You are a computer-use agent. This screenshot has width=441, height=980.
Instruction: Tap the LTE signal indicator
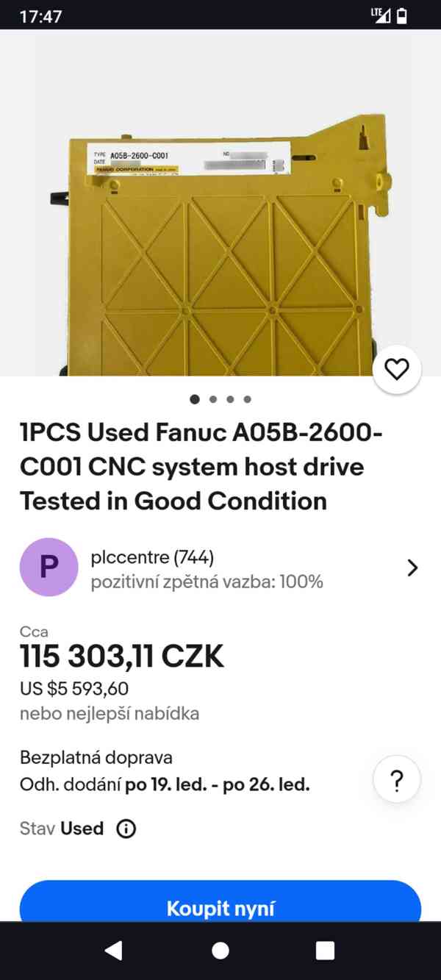point(380,15)
